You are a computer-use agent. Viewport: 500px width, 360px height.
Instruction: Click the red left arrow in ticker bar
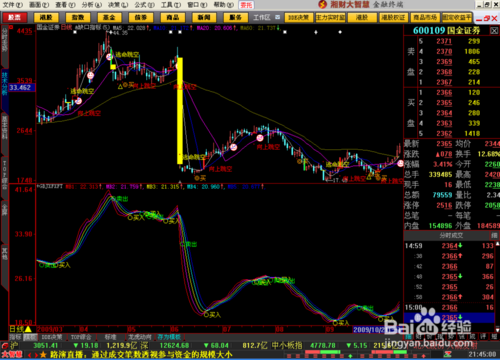(29, 355)
